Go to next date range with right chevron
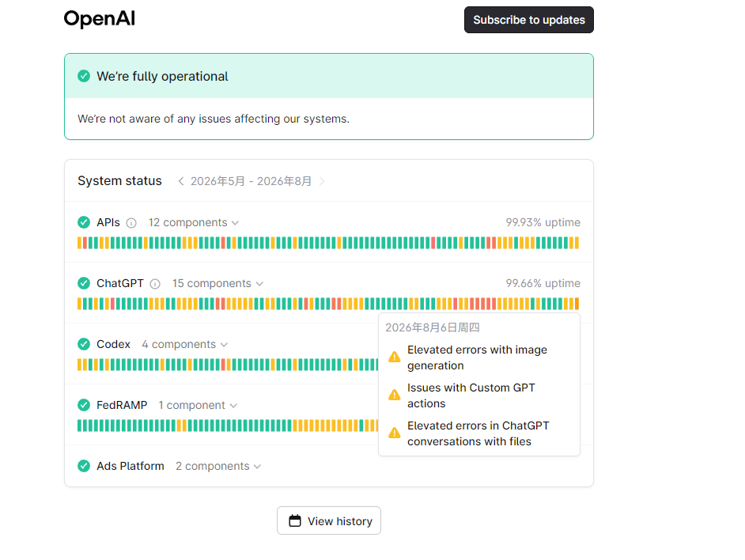This screenshot has width=745, height=560. pos(322,181)
